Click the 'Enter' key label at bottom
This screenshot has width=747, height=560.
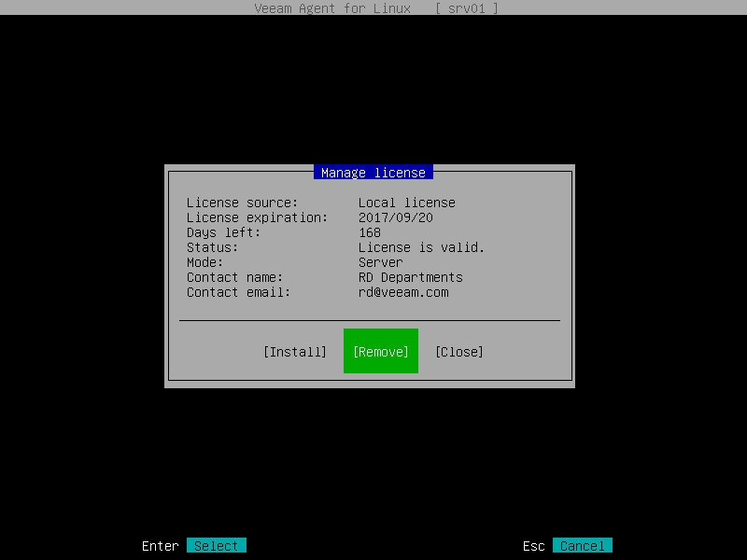coord(160,546)
